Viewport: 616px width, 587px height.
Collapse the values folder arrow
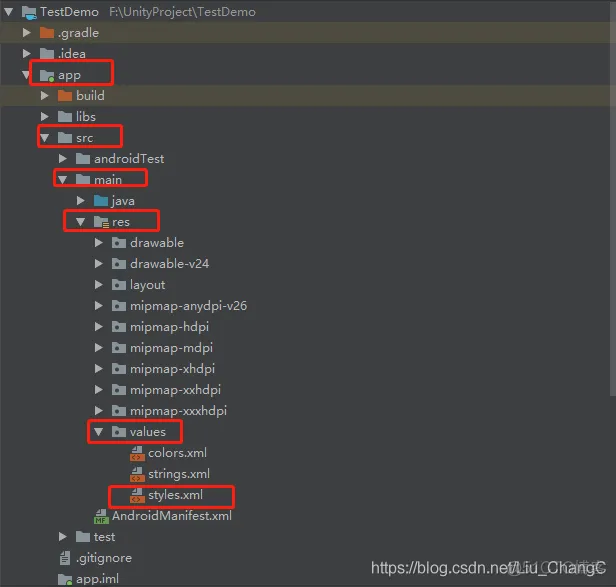coord(99,431)
